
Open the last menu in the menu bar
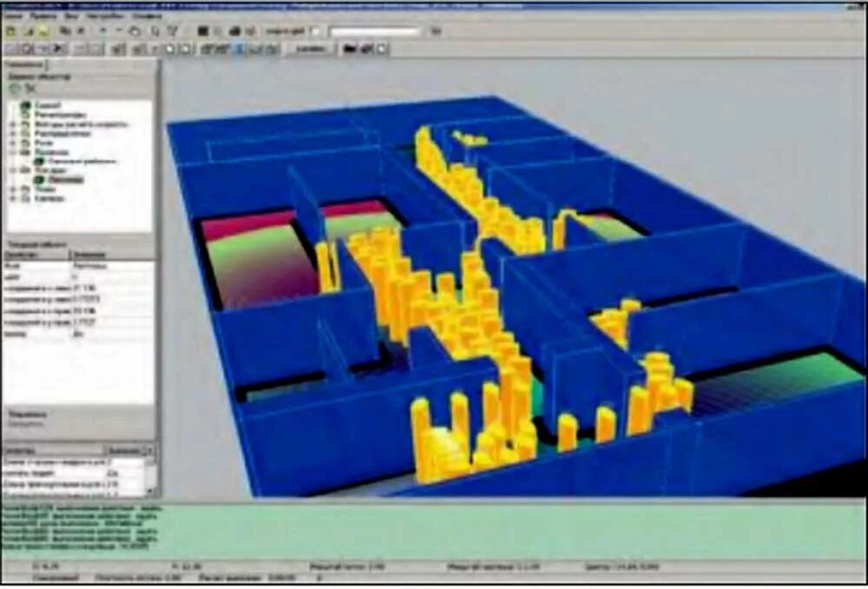pyautogui.click(x=148, y=17)
